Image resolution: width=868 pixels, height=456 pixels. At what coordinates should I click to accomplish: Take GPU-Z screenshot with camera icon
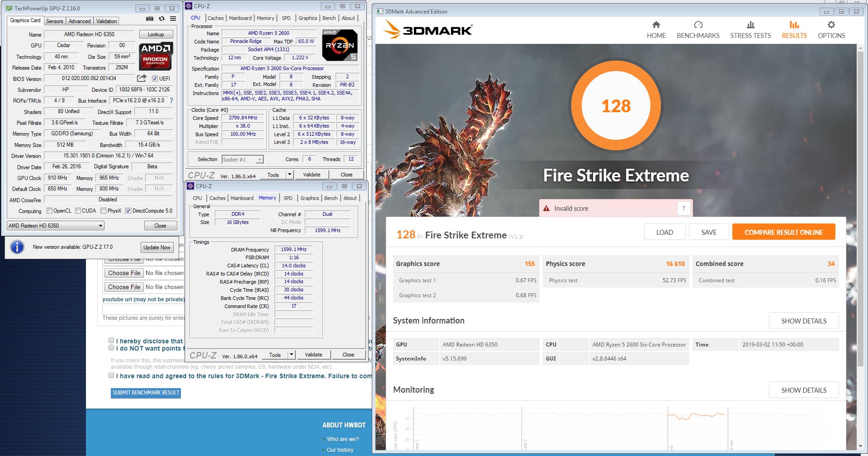(x=149, y=19)
